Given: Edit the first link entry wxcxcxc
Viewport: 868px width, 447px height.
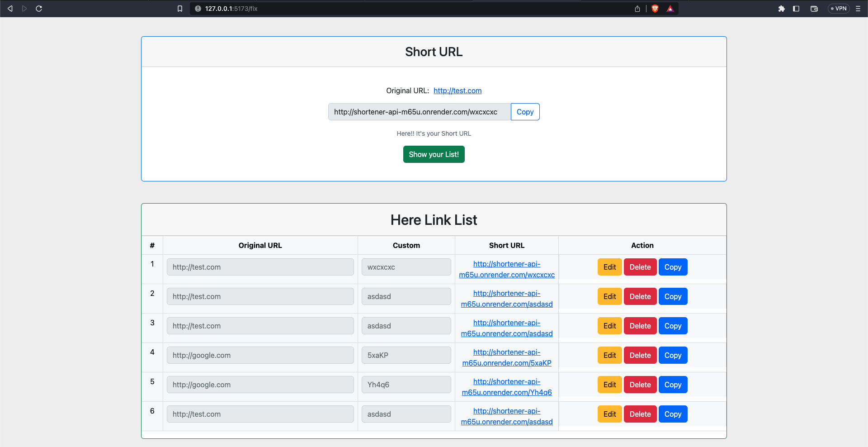Looking at the screenshot, I should click(x=609, y=267).
